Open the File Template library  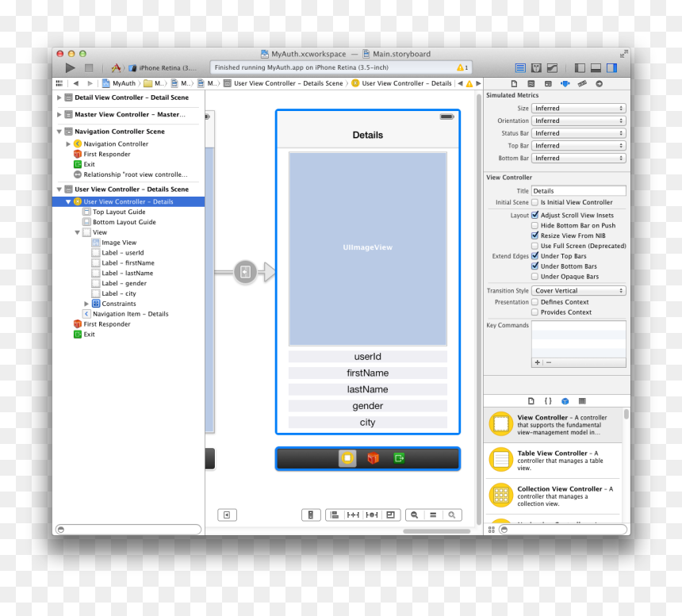(x=531, y=401)
